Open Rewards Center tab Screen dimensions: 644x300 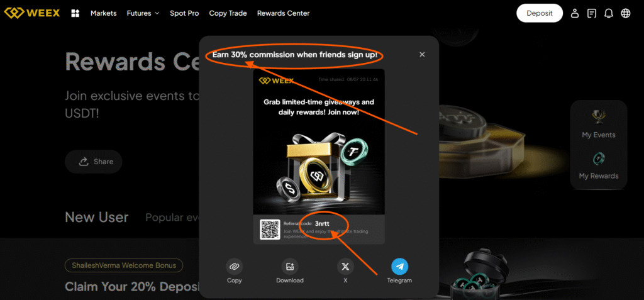284,13
